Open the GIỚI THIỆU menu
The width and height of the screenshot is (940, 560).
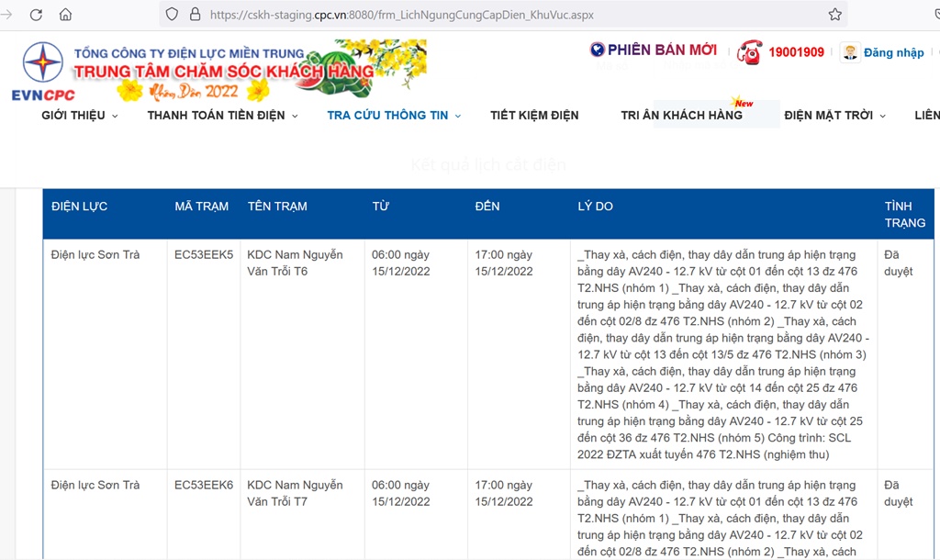(x=73, y=115)
